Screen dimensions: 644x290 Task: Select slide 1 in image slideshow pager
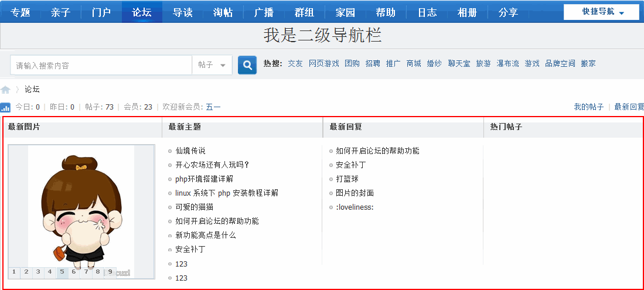point(13,272)
